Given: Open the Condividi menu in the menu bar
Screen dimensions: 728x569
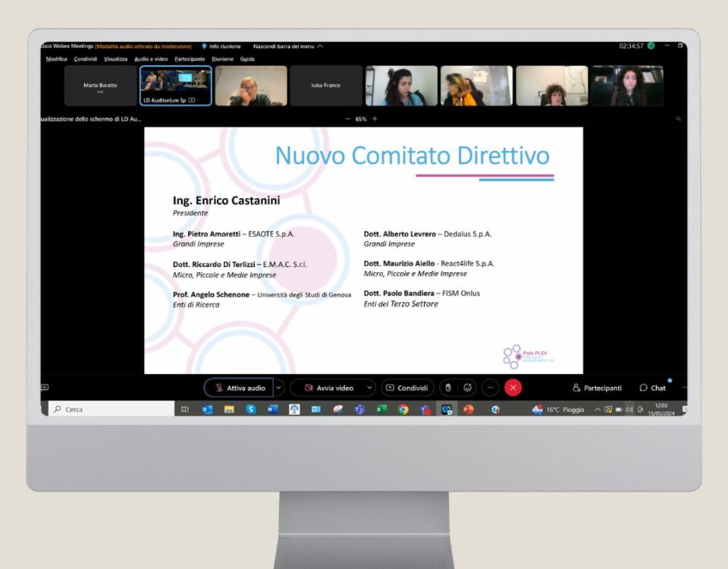Looking at the screenshot, I should click(86, 59).
